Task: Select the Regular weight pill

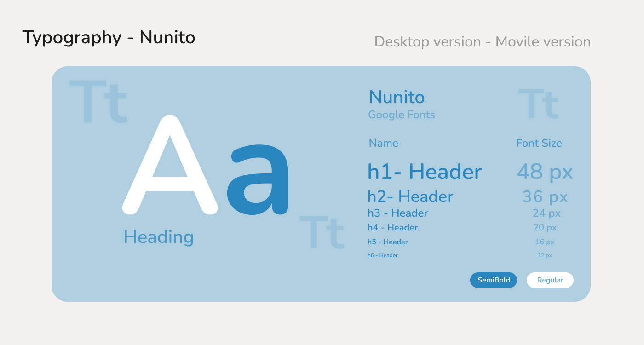Action: (x=550, y=280)
